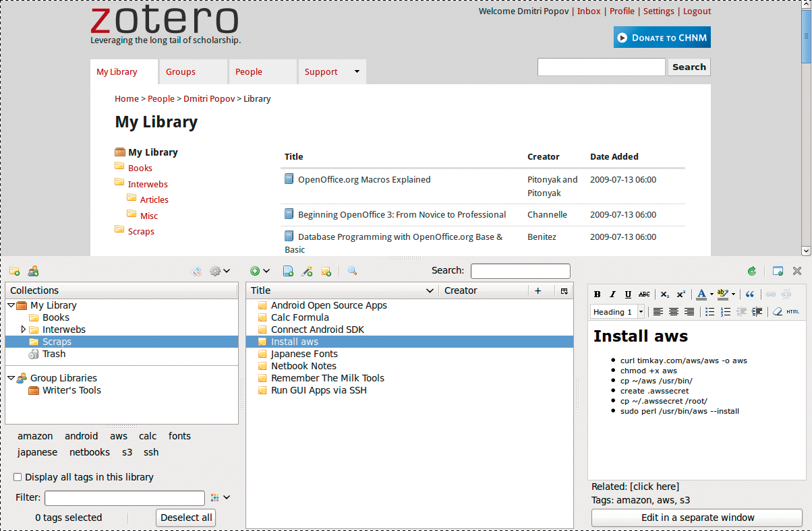Apply Underline in the note editor
Viewport: 812px width, 531px height.
pos(628,294)
